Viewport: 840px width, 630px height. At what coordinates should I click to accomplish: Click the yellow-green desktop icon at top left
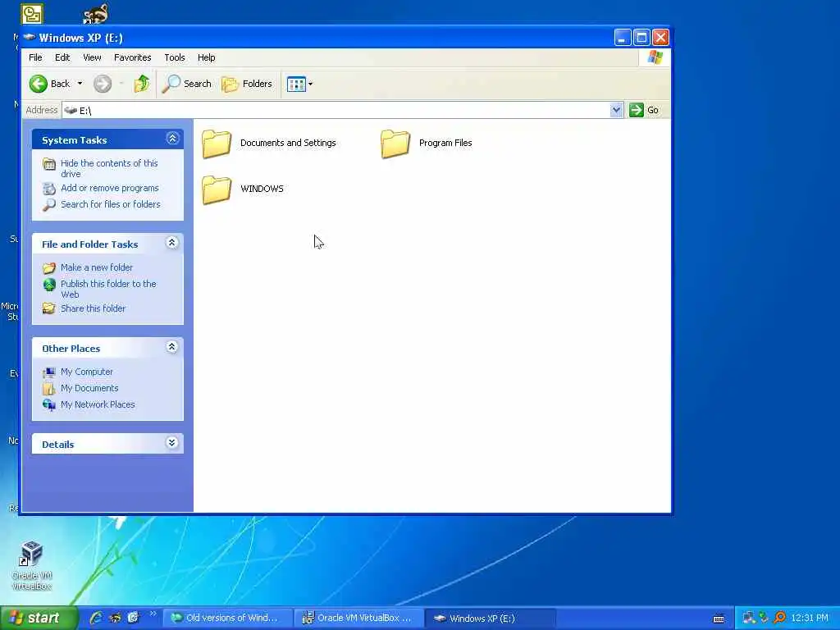point(32,14)
